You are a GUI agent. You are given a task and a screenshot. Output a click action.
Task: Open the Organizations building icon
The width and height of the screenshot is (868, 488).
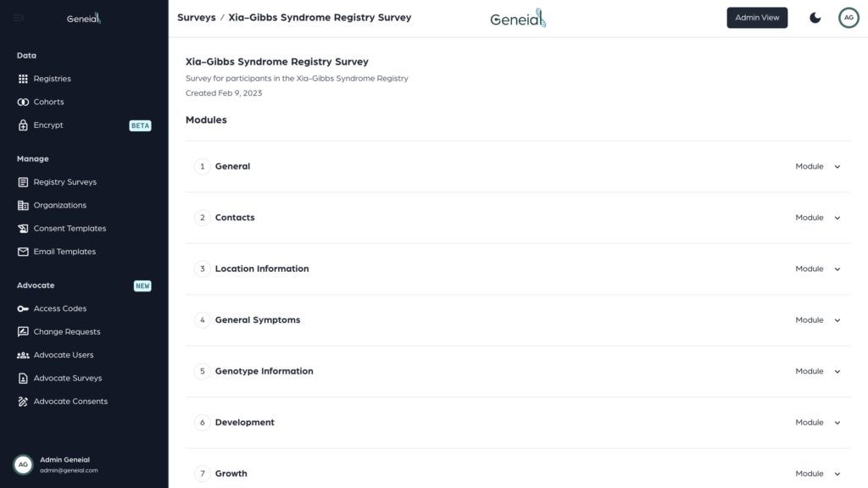23,205
